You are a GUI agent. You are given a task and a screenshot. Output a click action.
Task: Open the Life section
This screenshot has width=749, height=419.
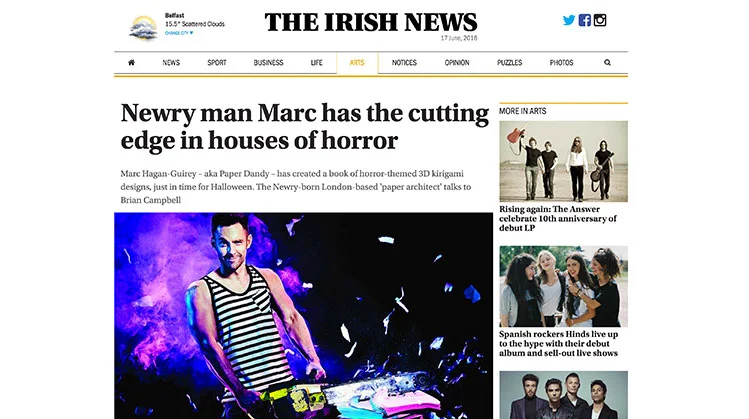(x=317, y=63)
